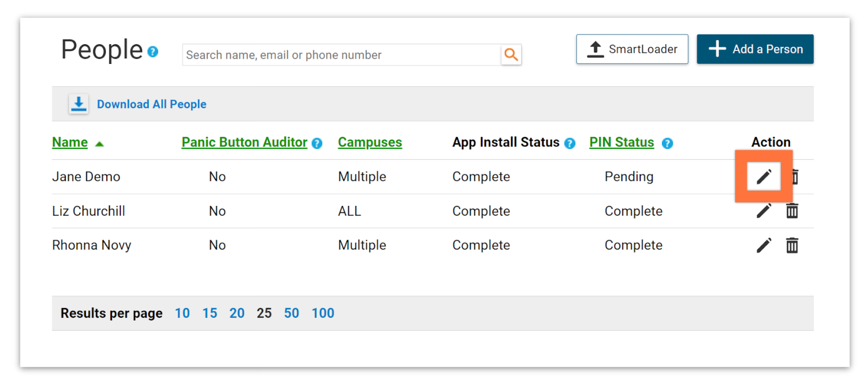Click the orange search magnifier icon

tap(511, 54)
